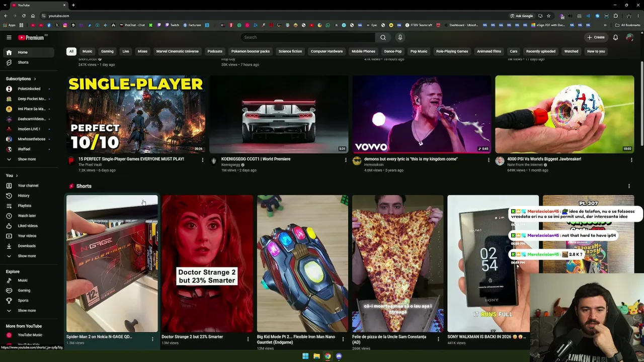
Task: Open options for 4000 PSI Jawbreaker video
Action: 631,160
